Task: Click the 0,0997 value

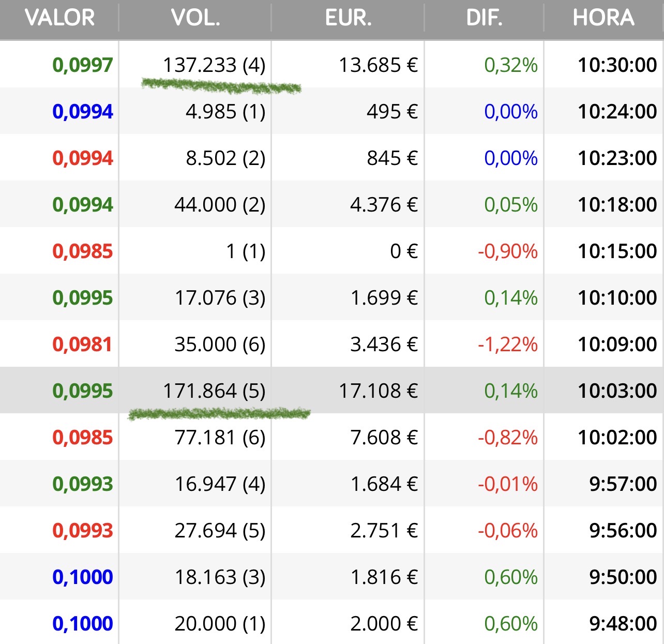Action: click(83, 65)
